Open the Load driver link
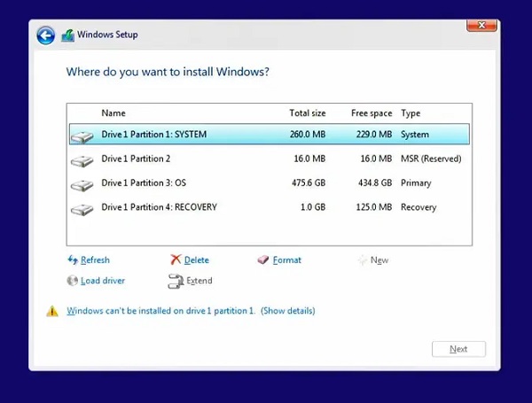 103,281
